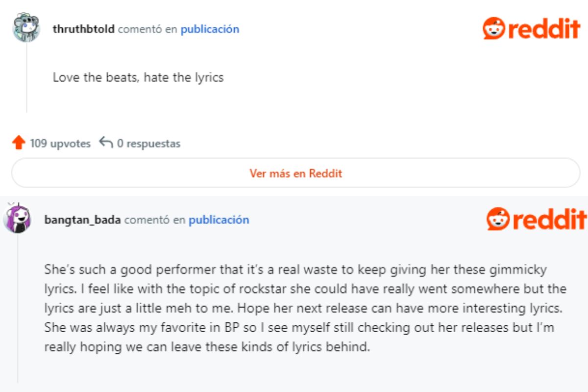Open the bangtan_bada username link
The image size is (588, 392).
pos(82,220)
